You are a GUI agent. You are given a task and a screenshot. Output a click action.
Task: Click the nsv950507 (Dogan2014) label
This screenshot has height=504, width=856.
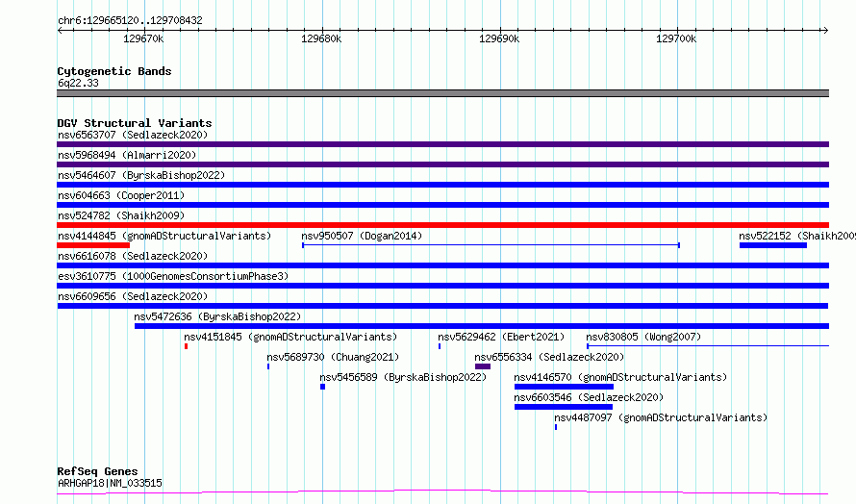362,236
